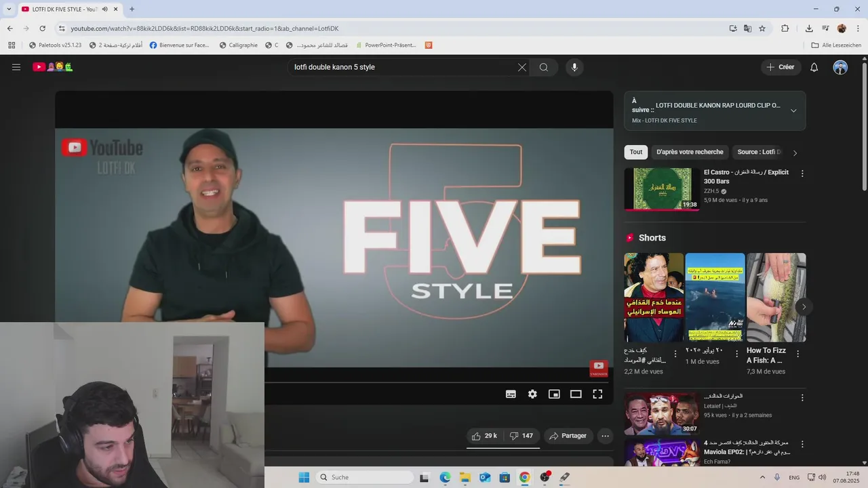Image resolution: width=868 pixels, height=488 pixels.
Task: Open the Calligraphie bookmark
Action: (239, 45)
